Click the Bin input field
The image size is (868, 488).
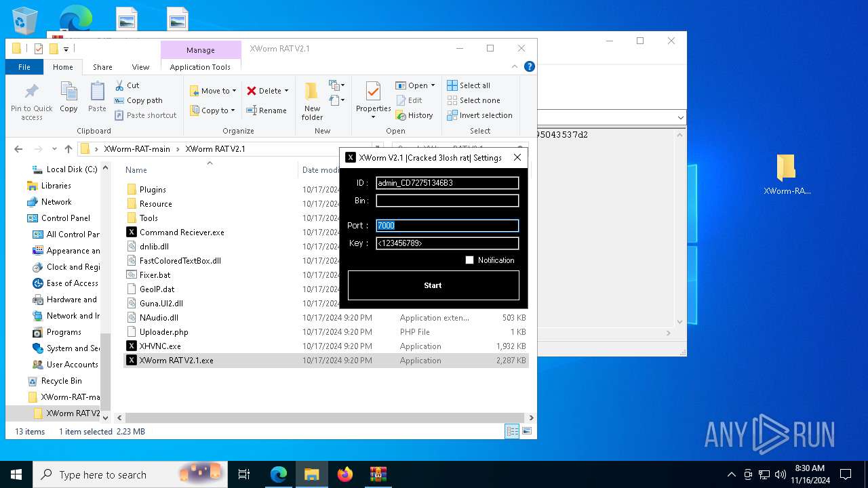pyautogui.click(x=448, y=201)
